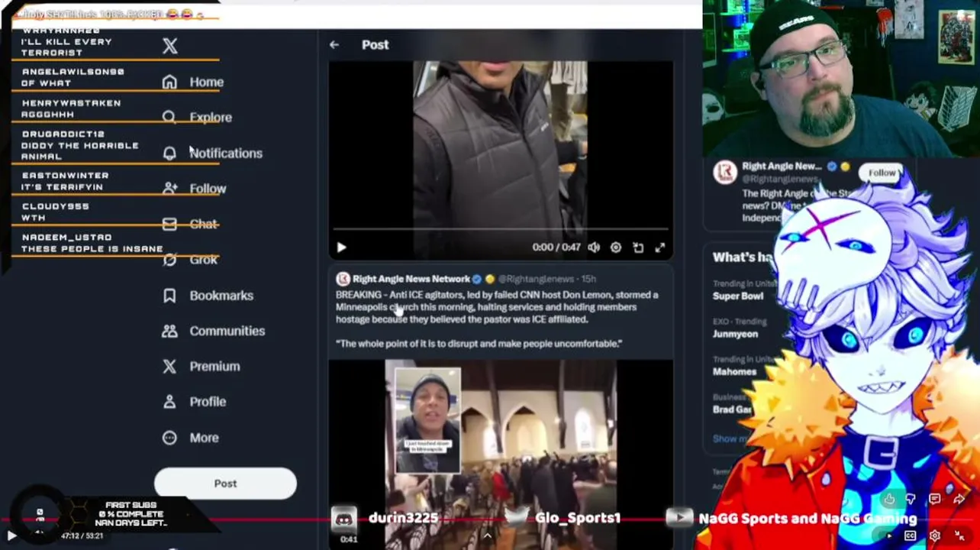The width and height of the screenshot is (980, 550).
Task: Follow Right Angle News in side panel
Action: pos(882,173)
